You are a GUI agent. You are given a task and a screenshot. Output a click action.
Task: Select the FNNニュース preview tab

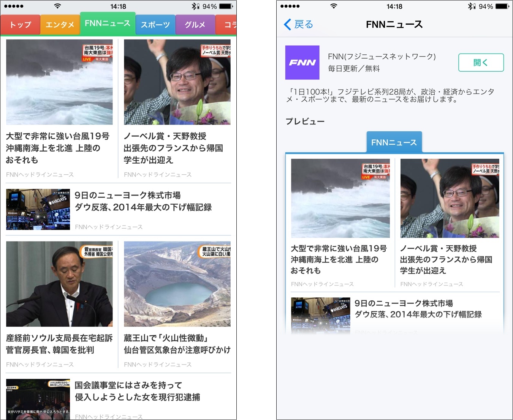[x=394, y=142]
